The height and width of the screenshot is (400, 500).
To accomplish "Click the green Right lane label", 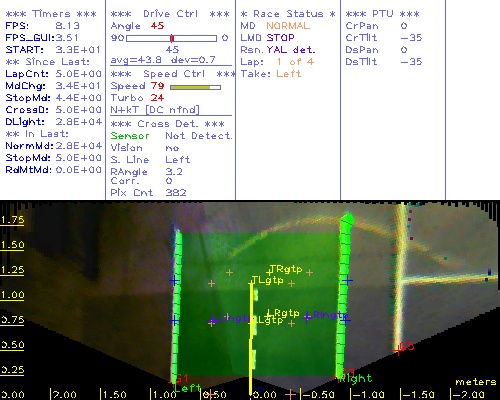I will click(355, 378).
